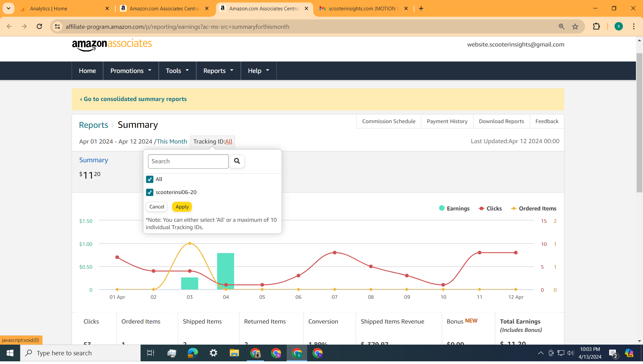Click the Windows taskbar search box
The height and width of the screenshot is (364, 643).
80,353
